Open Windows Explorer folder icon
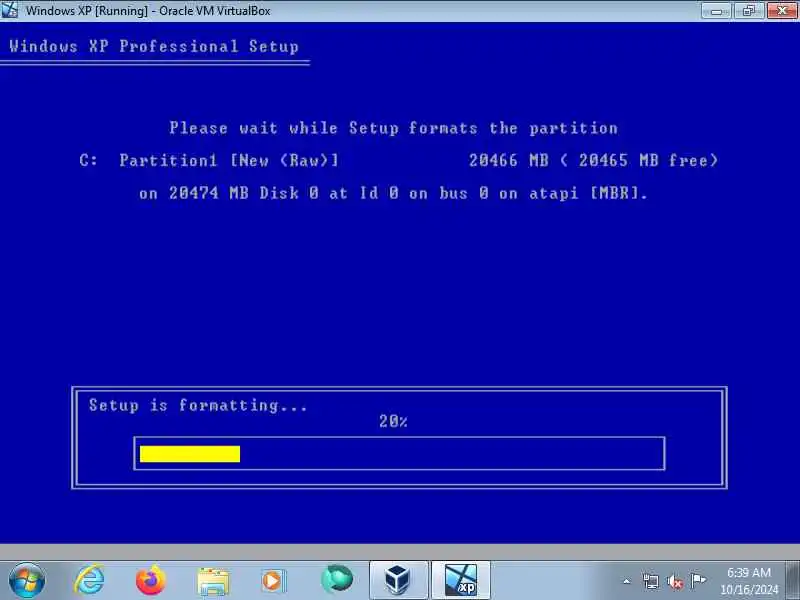 pos(213,581)
